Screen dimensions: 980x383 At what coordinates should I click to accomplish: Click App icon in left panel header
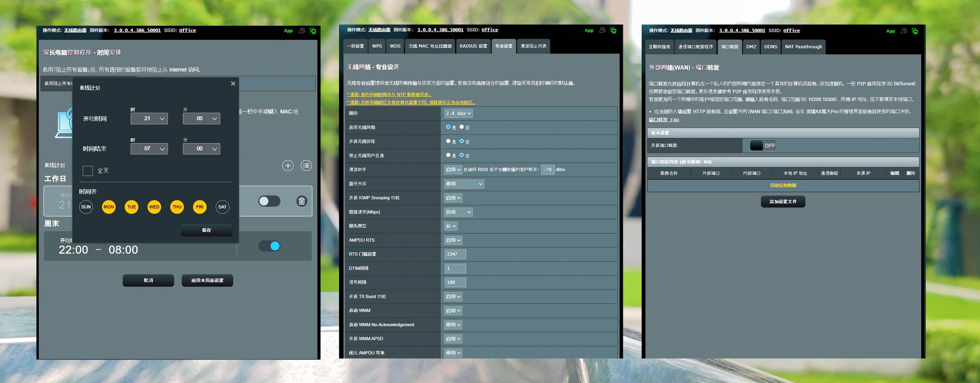[x=288, y=31]
